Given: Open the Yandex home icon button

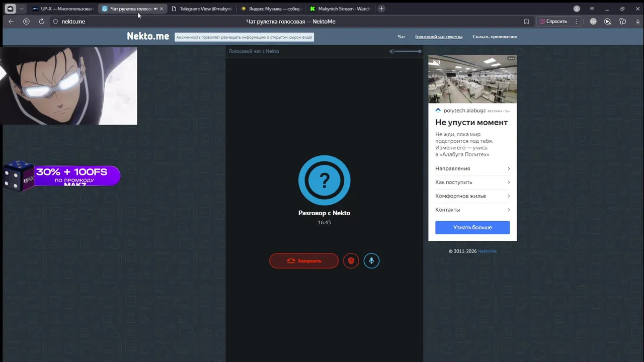Looking at the screenshot, I should [26, 22].
